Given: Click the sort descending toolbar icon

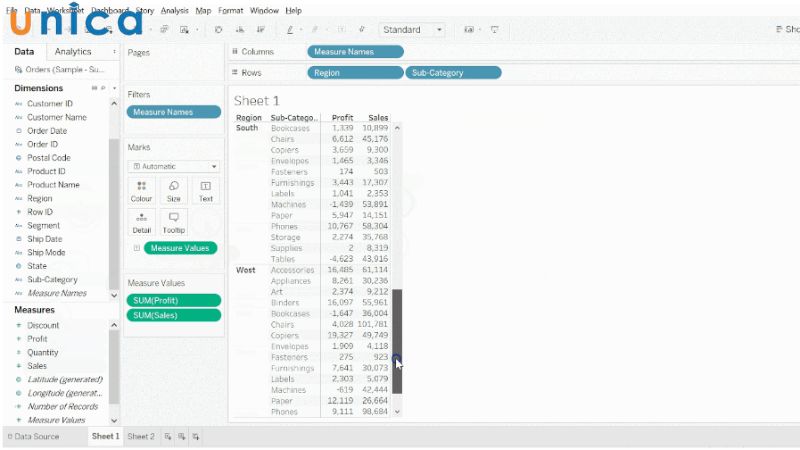Looking at the screenshot, I should 261,30.
